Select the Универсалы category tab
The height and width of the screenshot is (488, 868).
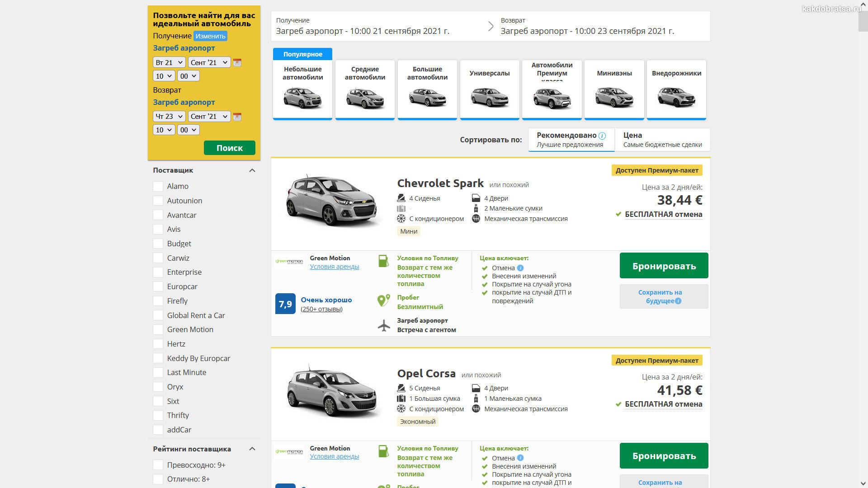click(x=490, y=89)
